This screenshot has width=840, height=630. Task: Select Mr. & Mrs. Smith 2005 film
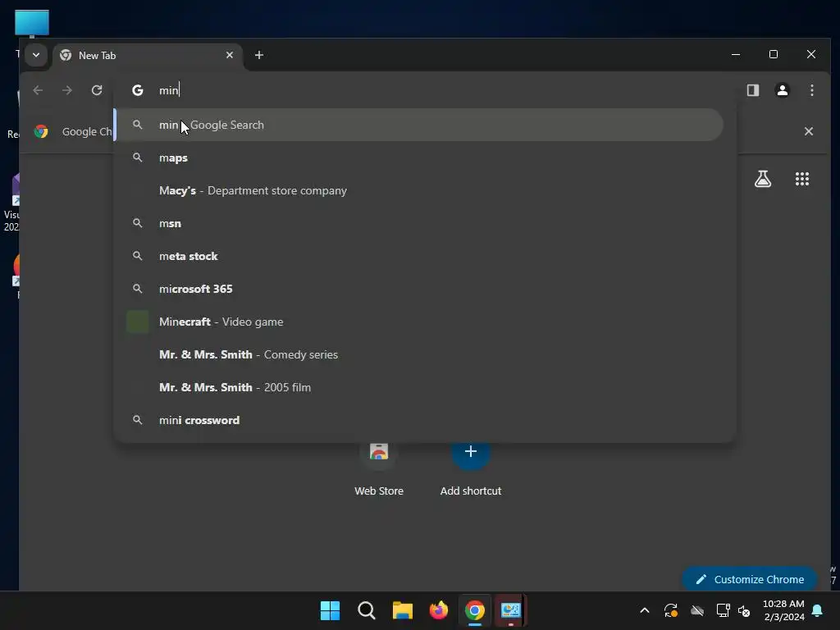419,387
